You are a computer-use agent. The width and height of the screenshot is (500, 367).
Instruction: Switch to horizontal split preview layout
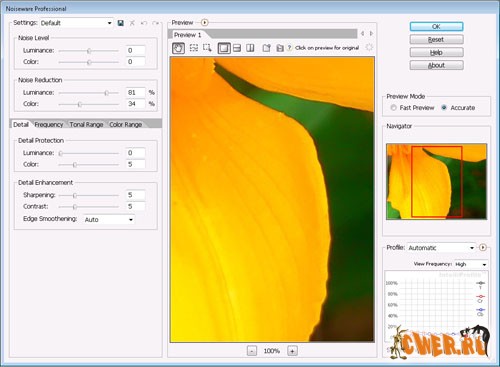coord(237,48)
